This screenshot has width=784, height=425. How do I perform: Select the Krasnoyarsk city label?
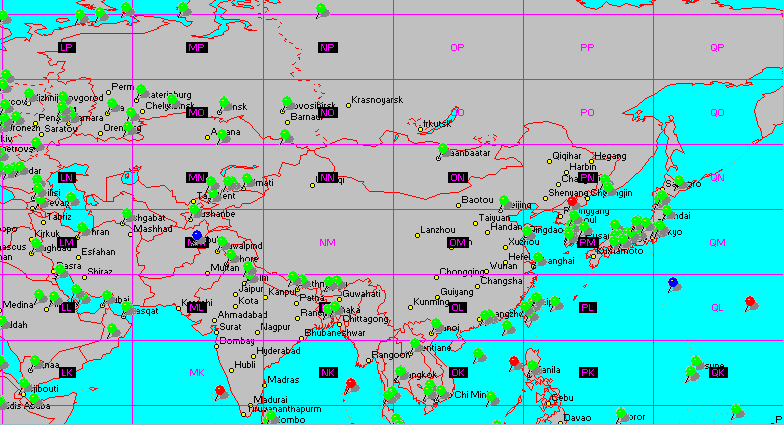pyautogui.click(x=377, y=100)
